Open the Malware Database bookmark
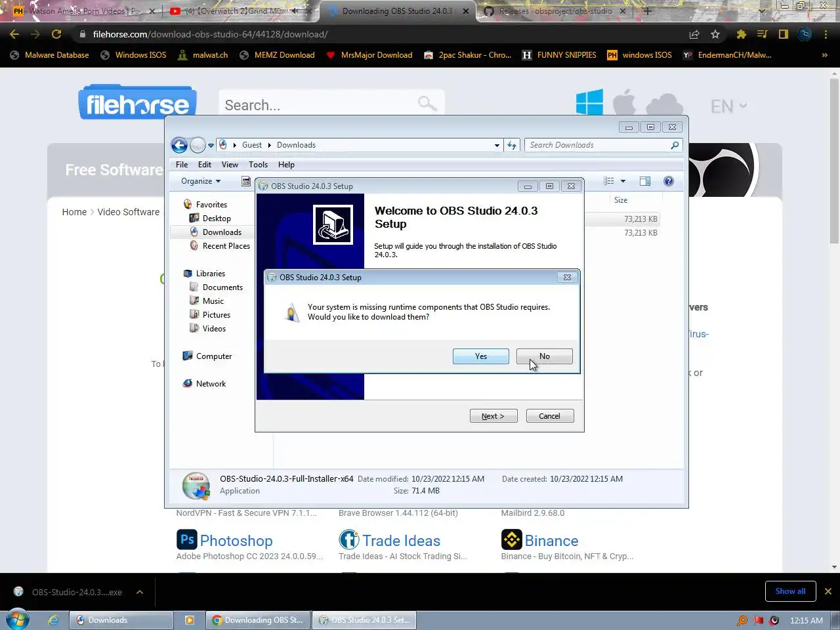Image resolution: width=840 pixels, height=630 pixels. [50, 55]
